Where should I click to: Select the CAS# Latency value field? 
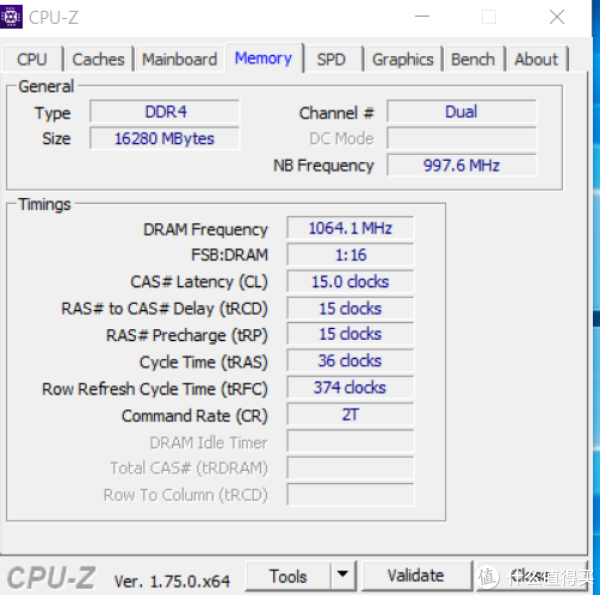[x=350, y=282]
